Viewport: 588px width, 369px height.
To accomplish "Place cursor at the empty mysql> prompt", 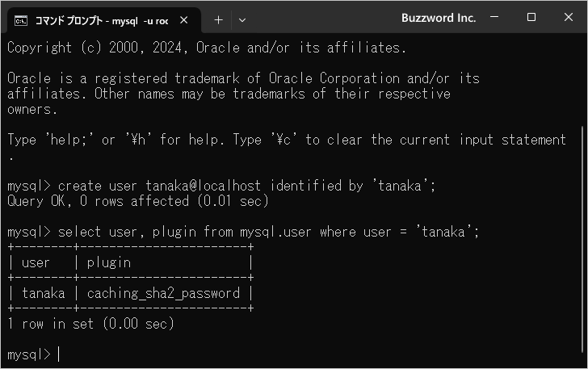I will click(x=59, y=354).
